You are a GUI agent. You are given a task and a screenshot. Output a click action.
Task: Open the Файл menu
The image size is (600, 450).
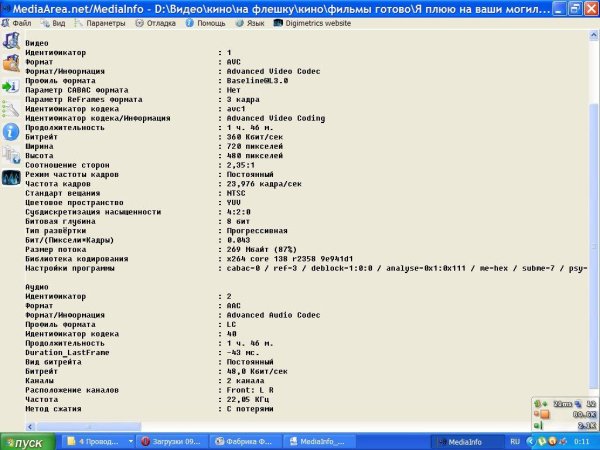pyautogui.click(x=17, y=23)
